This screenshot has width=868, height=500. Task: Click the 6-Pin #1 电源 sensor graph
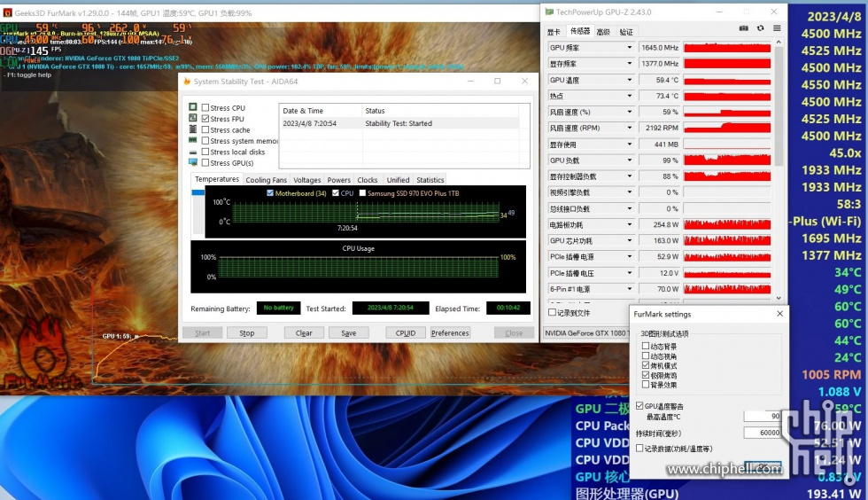(x=727, y=289)
